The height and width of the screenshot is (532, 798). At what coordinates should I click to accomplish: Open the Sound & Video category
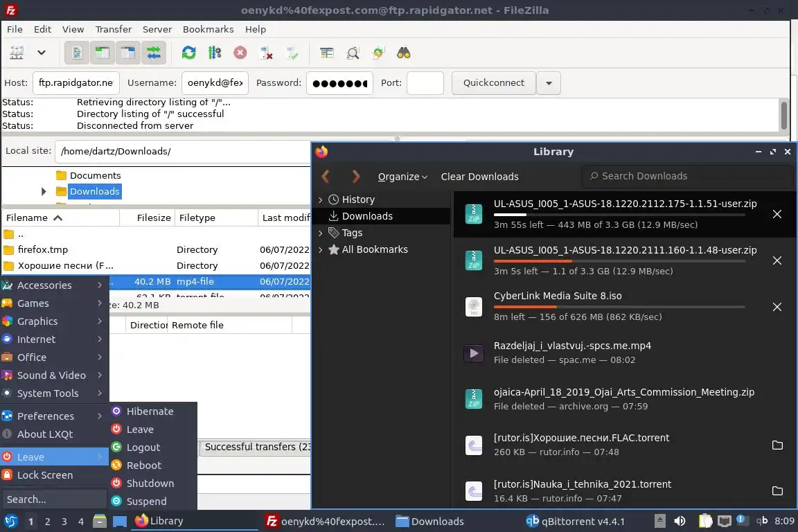(x=54, y=375)
